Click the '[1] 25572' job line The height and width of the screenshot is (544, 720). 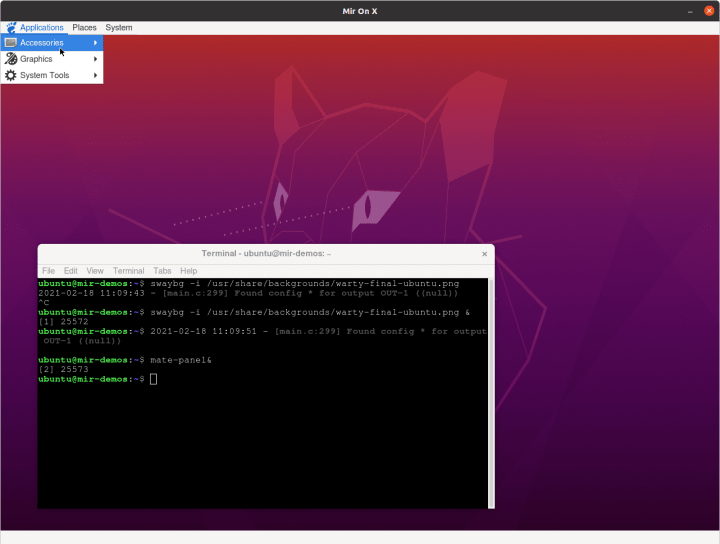63,322
